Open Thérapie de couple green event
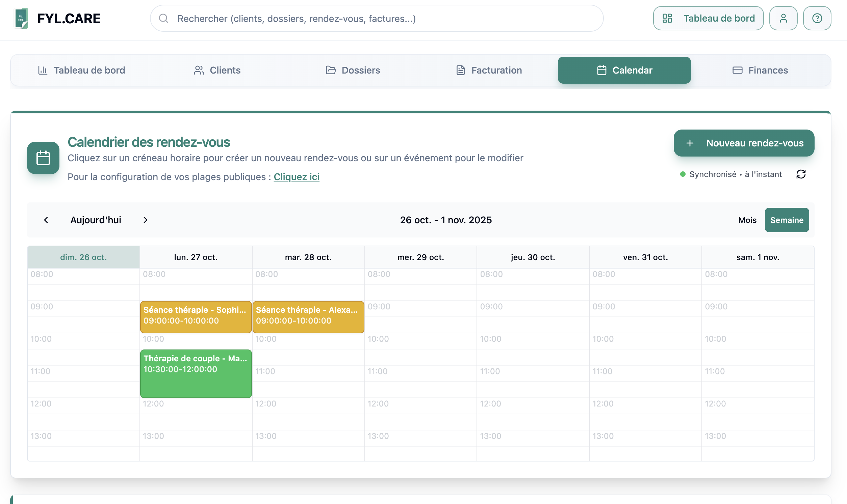This screenshot has width=847, height=504. tap(196, 373)
